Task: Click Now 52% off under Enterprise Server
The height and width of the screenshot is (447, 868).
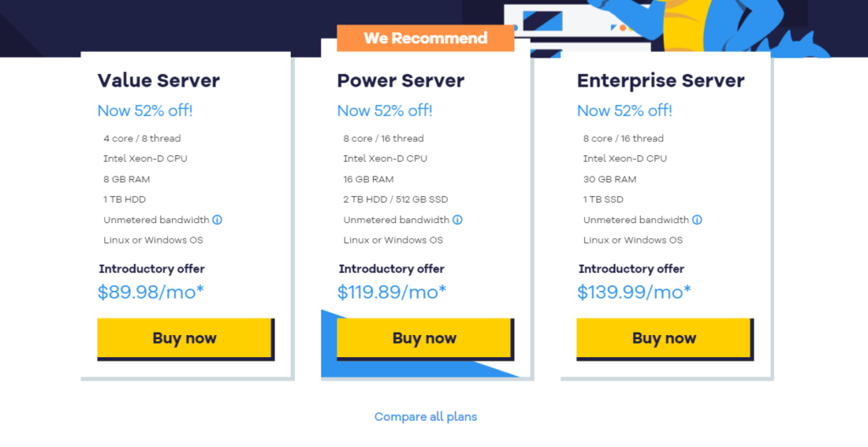Action: [x=625, y=111]
